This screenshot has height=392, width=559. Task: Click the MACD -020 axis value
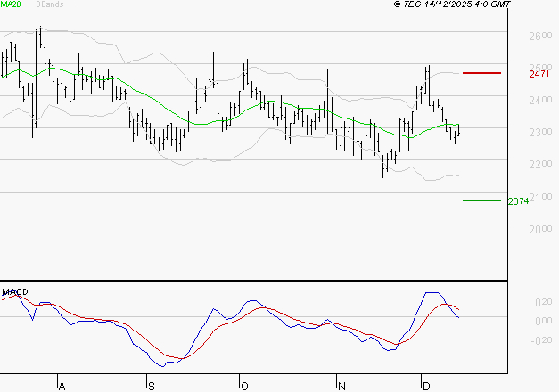point(541,340)
